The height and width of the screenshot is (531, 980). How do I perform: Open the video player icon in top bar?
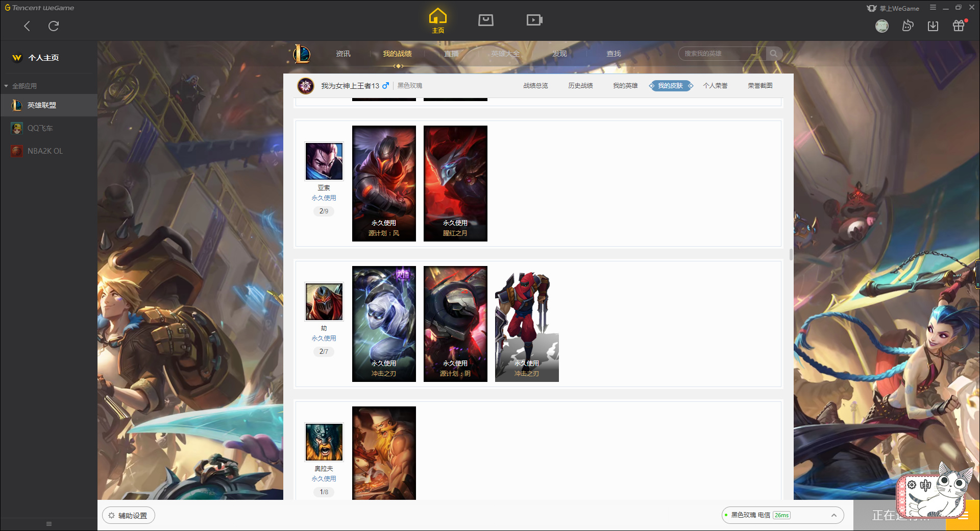(534, 20)
